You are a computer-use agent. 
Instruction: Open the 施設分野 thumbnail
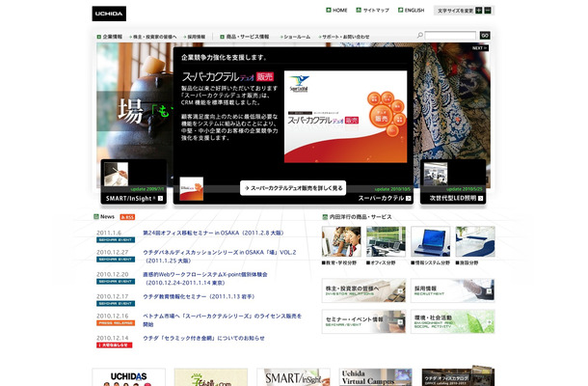[475, 241]
